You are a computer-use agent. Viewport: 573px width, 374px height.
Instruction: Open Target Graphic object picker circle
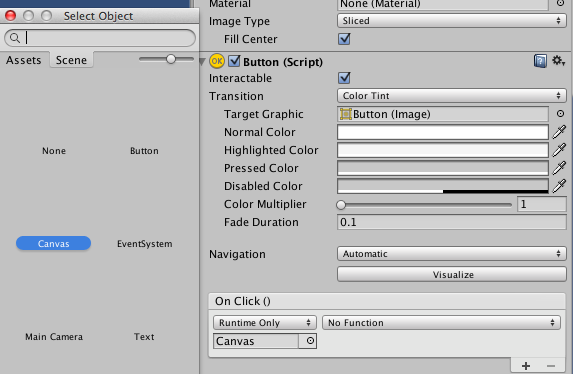click(560, 114)
